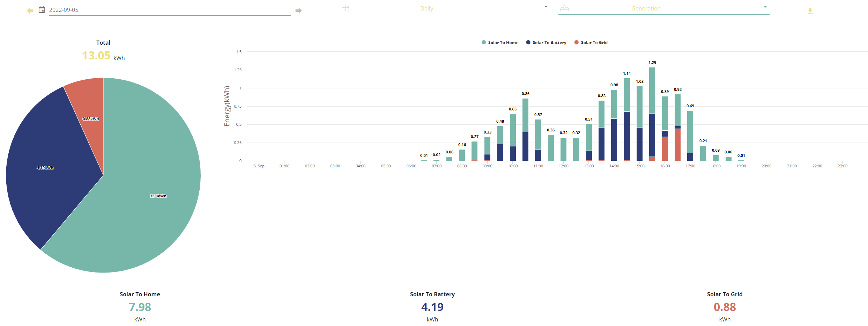Click the Solar To Battery 4.19 summary value
This screenshot has height=326, width=868.
[x=432, y=307]
